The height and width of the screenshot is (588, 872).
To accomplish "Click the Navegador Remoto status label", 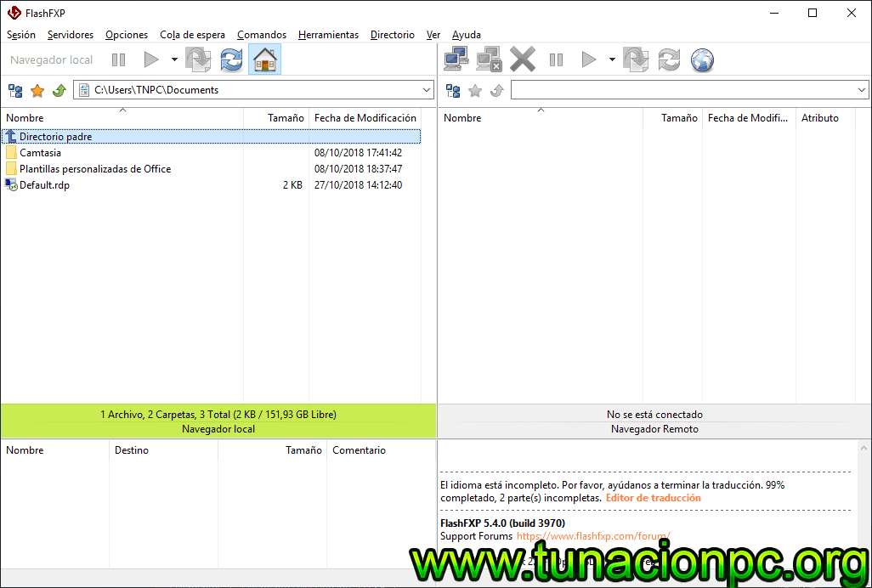I will point(654,429).
